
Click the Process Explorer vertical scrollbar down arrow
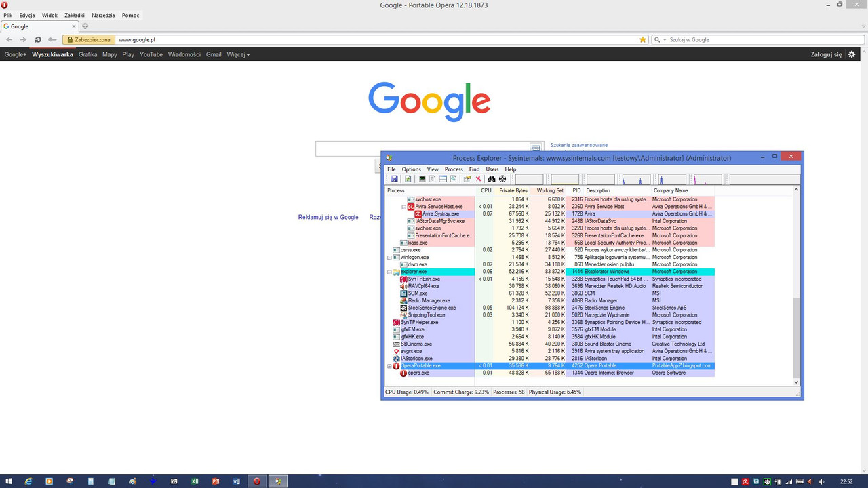(x=797, y=382)
